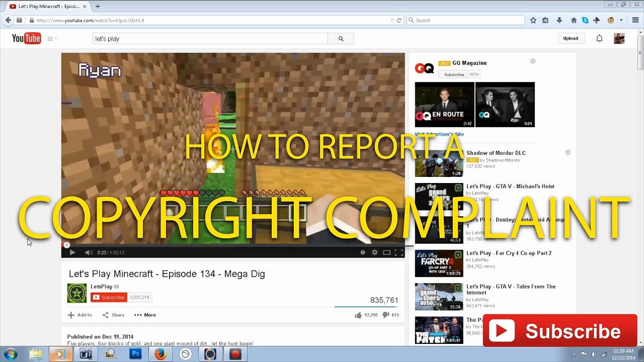Open the Firefox downloads arrow
Screen dimensions: 644x362
[x=559, y=20]
